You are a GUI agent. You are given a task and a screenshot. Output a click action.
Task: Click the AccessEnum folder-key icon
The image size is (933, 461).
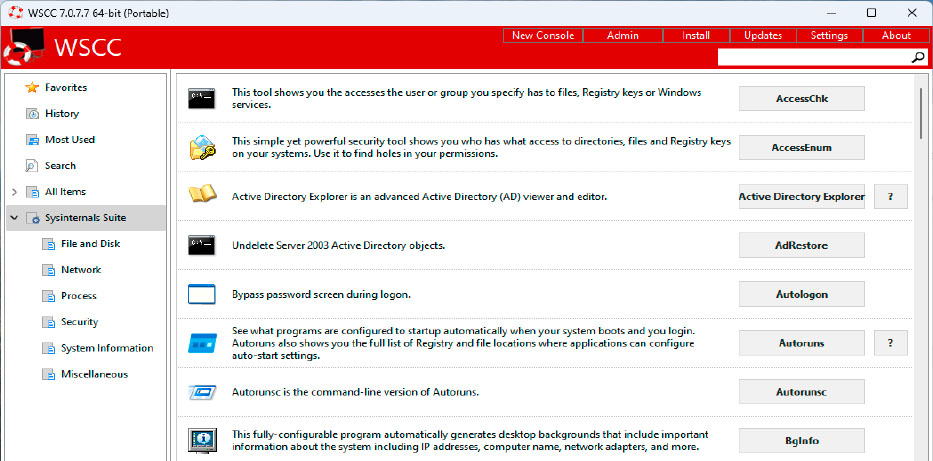[x=200, y=147]
